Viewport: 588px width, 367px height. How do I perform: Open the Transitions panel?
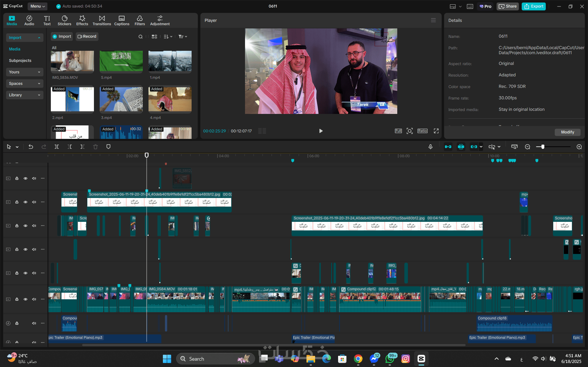[x=102, y=20]
